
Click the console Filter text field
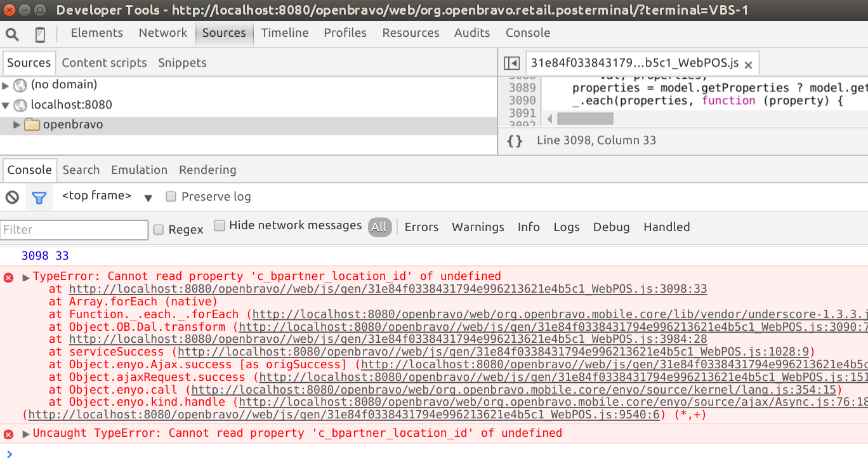[x=75, y=230]
